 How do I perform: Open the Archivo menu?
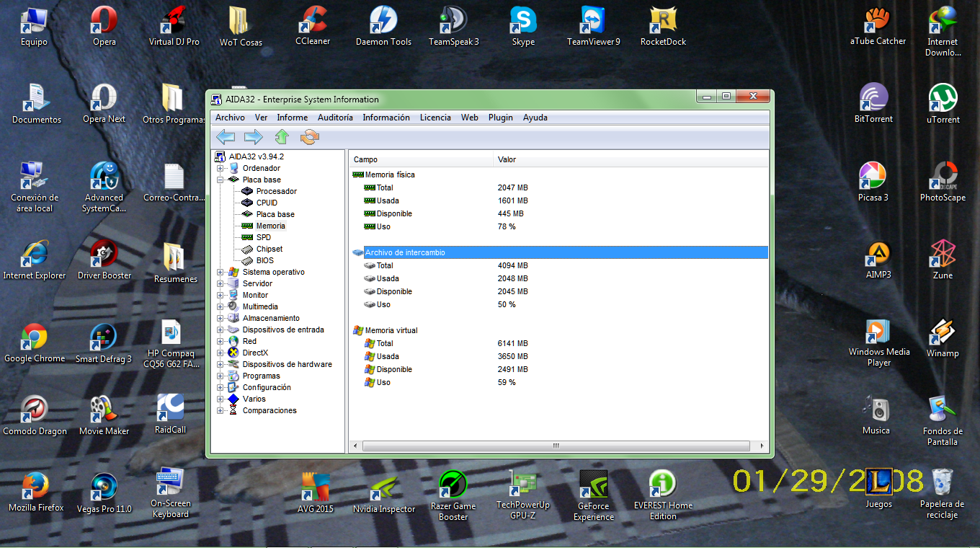tap(230, 118)
